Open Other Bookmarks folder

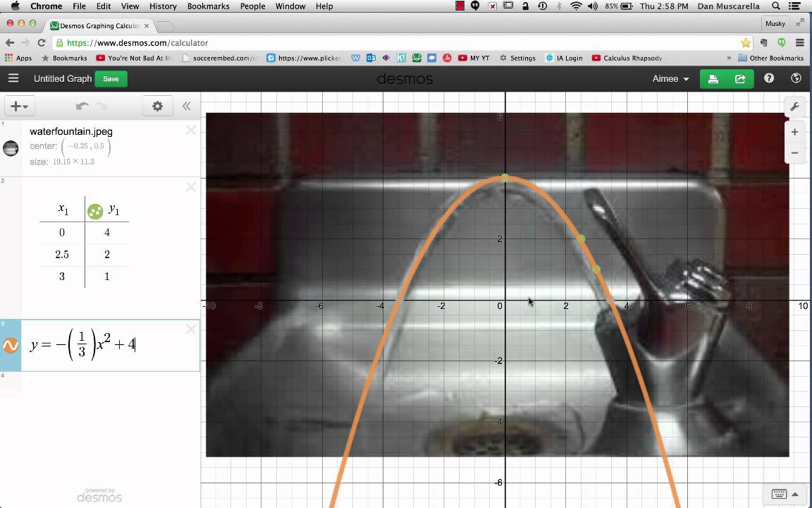pos(770,58)
